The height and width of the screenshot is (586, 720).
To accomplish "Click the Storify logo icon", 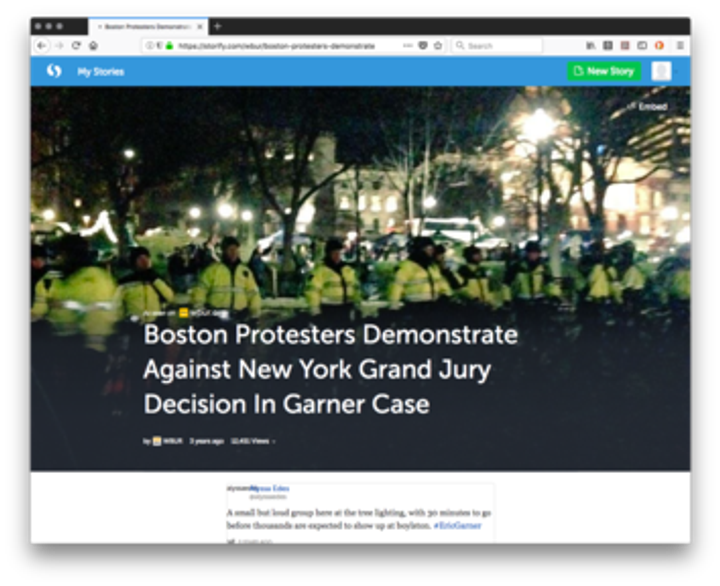I will coord(54,71).
